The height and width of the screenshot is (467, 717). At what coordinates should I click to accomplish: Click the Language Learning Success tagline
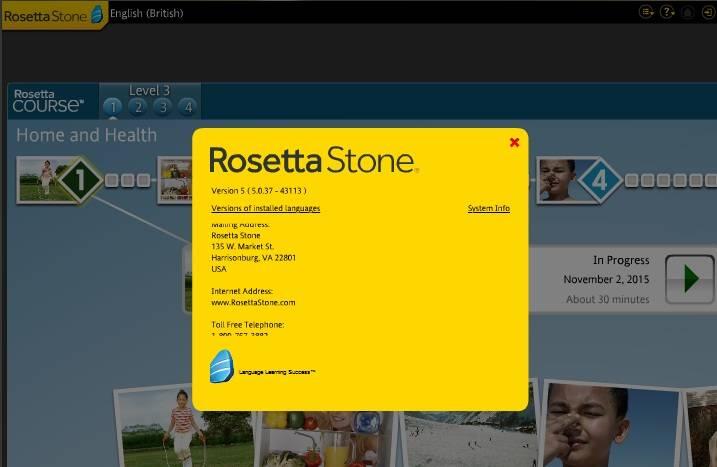[x=277, y=372]
